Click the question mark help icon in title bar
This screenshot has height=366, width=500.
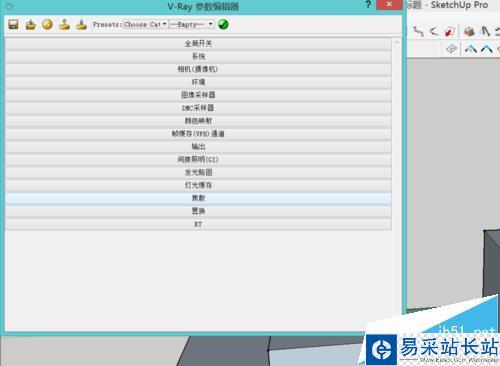(368, 5)
